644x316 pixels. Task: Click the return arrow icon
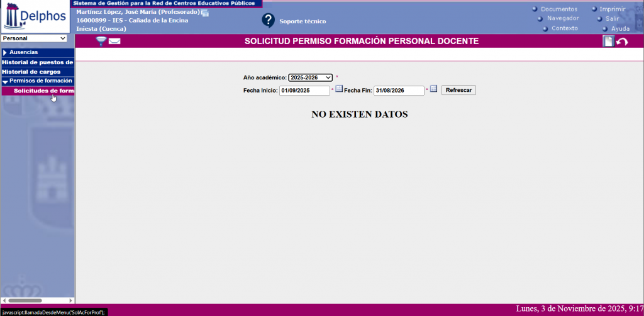click(622, 42)
